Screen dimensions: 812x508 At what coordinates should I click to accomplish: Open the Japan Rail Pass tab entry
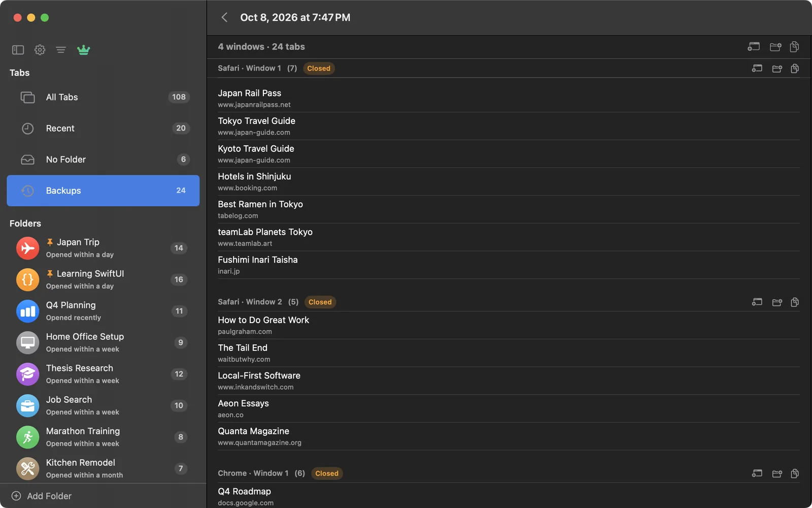click(x=509, y=99)
